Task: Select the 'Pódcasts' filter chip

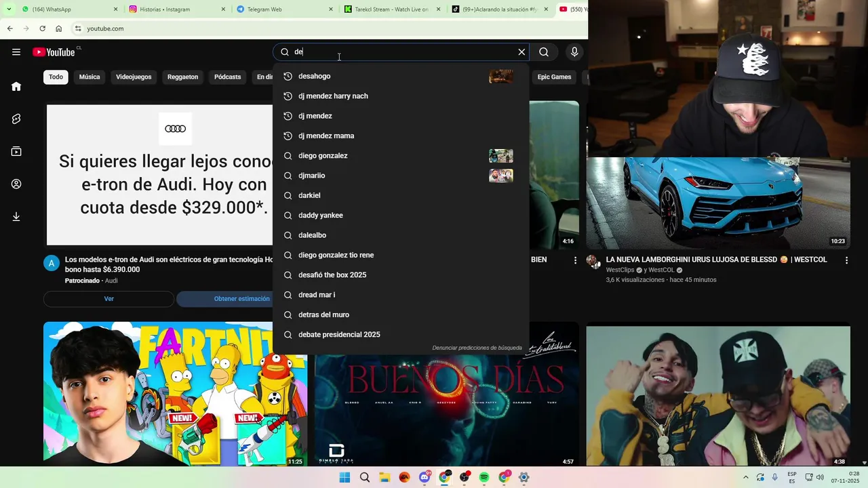Action: [x=227, y=77]
